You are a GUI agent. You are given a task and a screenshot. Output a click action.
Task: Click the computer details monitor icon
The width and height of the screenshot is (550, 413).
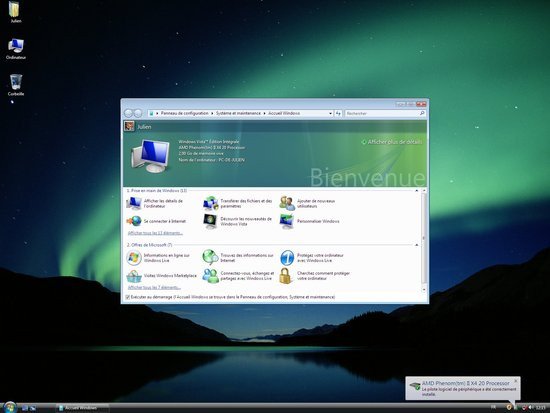click(134, 203)
